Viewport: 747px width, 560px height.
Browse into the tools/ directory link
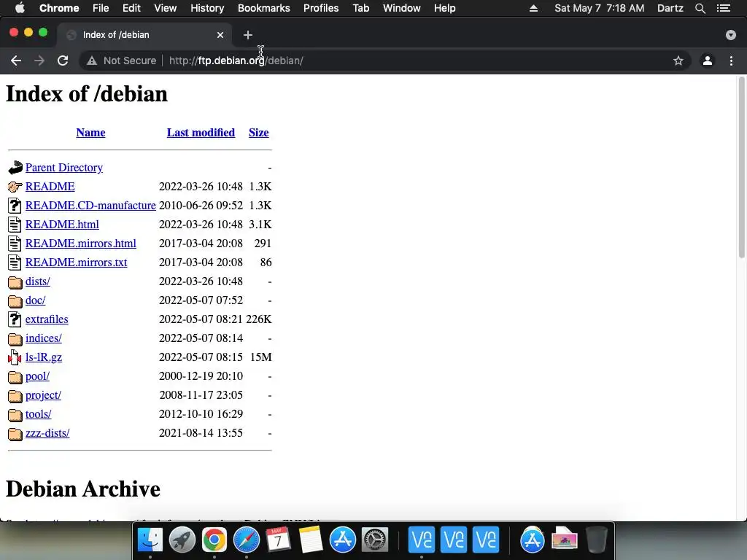[38, 414]
